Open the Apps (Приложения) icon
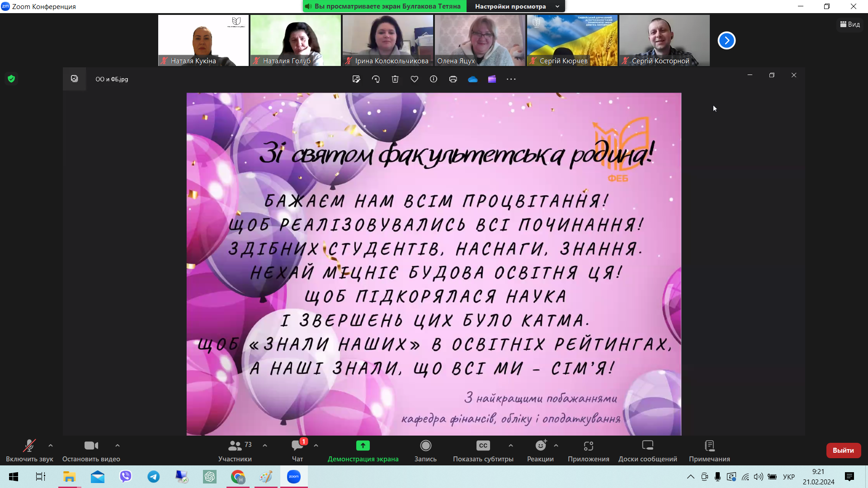868x488 pixels. 588,446
